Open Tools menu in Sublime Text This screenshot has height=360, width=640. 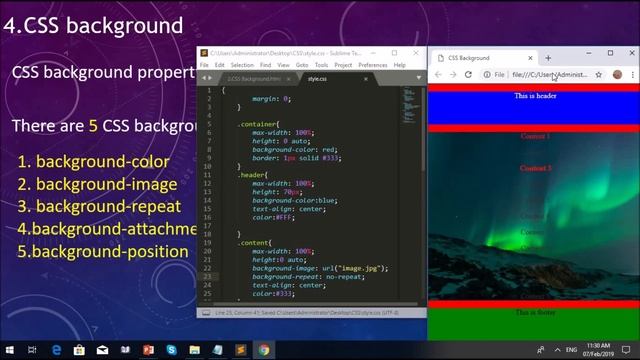pyautogui.click(x=321, y=65)
